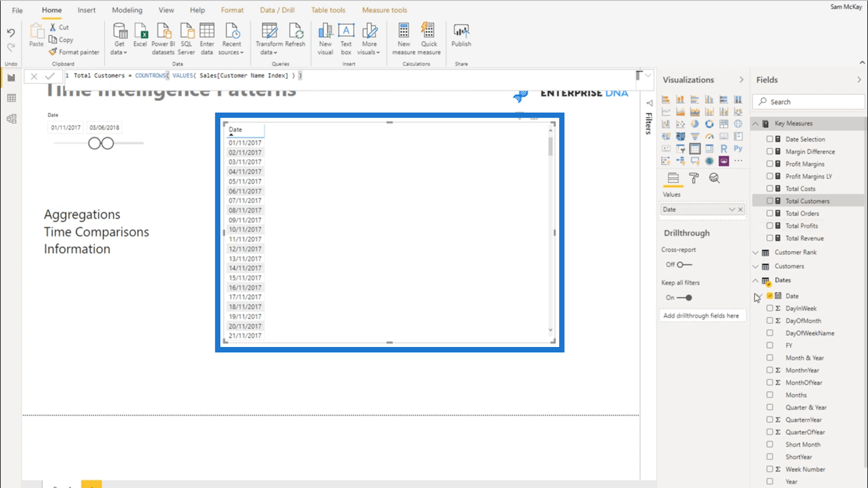
Task: Check the DayInWeek field checkbox
Action: tap(770, 308)
